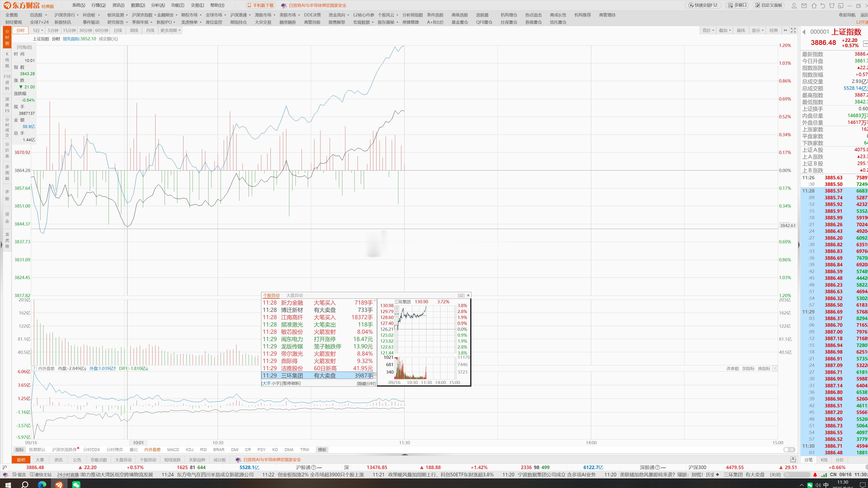Toggle the 弹 popup switch at chart bottom right
868x488 pixels.
(x=789, y=449)
